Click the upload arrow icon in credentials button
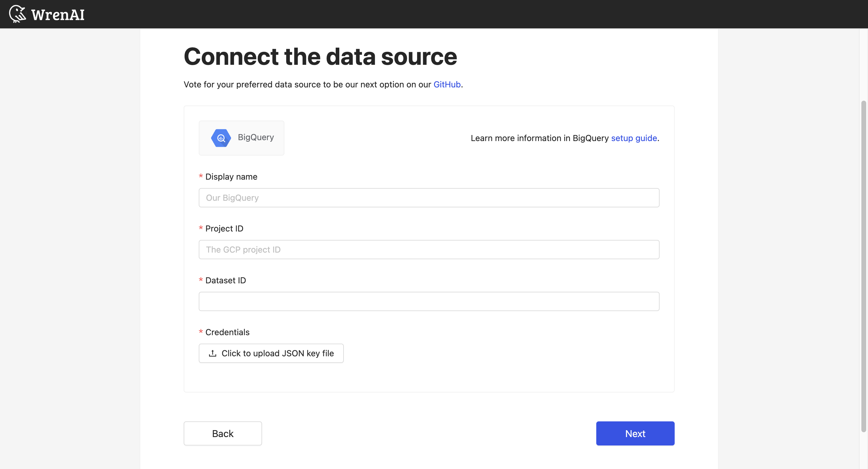Screen dimensions: 868x469 (213, 353)
